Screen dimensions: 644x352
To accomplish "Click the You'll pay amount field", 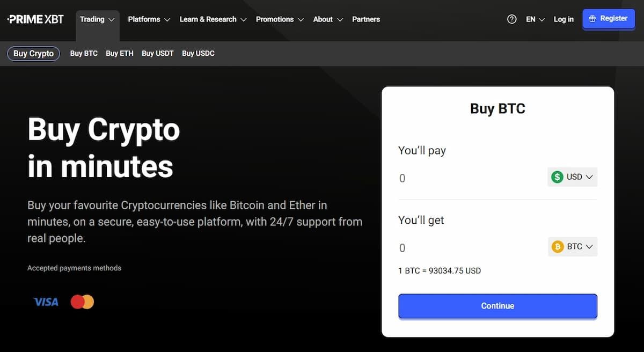I will pyautogui.click(x=467, y=178).
